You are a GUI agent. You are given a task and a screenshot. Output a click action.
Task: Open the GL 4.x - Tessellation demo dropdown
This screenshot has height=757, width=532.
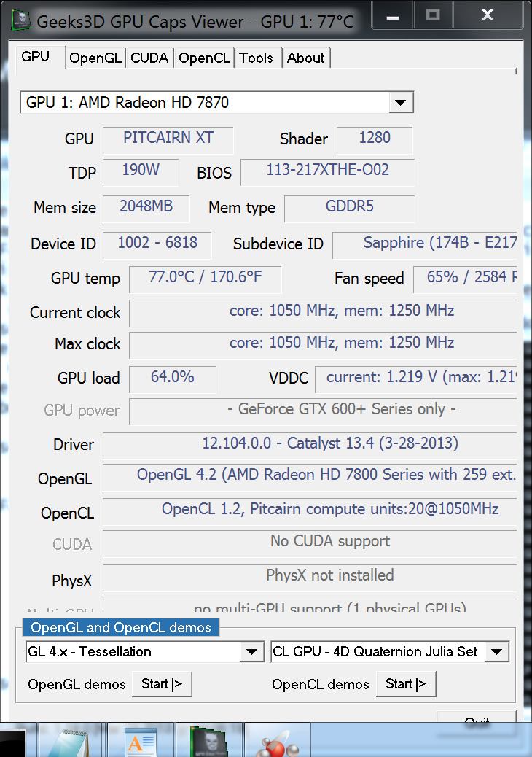[251, 652]
